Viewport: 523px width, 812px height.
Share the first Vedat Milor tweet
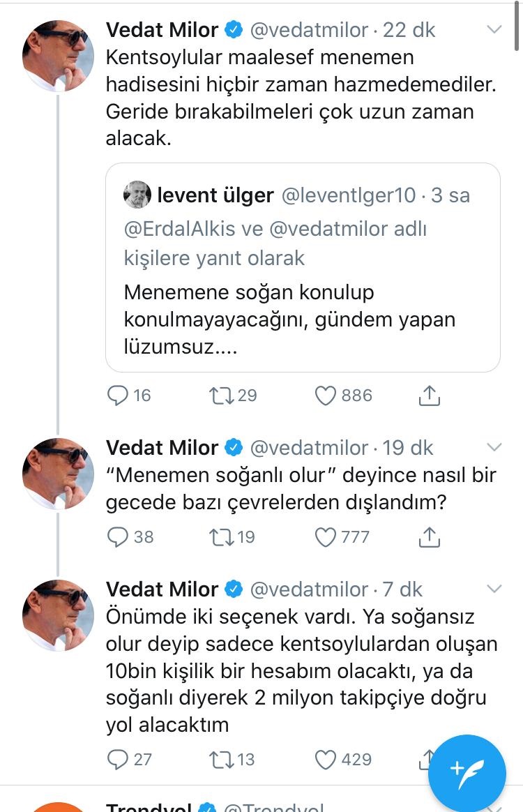pos(430,396)
